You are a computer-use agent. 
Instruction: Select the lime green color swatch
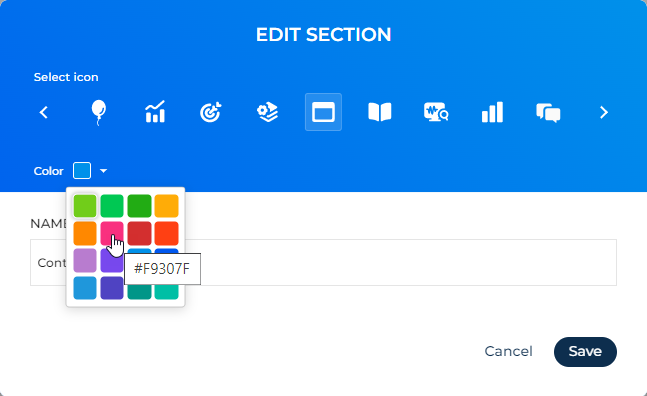[85, 205]
